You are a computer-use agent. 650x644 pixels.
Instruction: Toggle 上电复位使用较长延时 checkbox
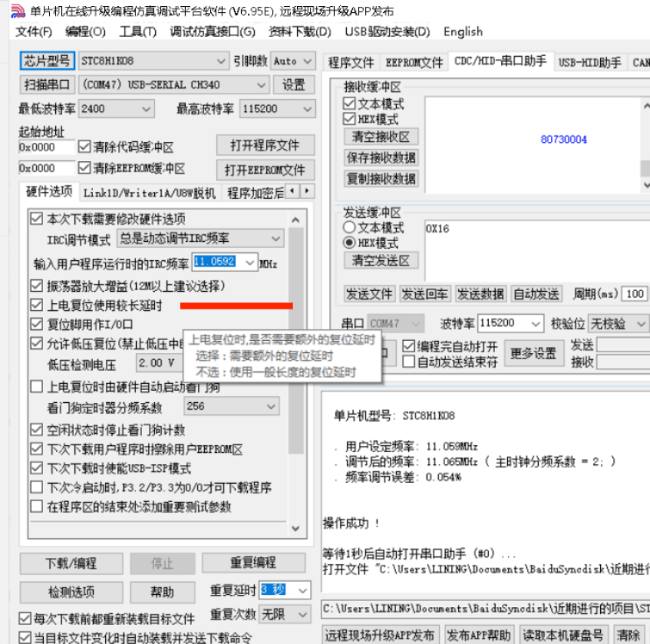coord(37,305)
